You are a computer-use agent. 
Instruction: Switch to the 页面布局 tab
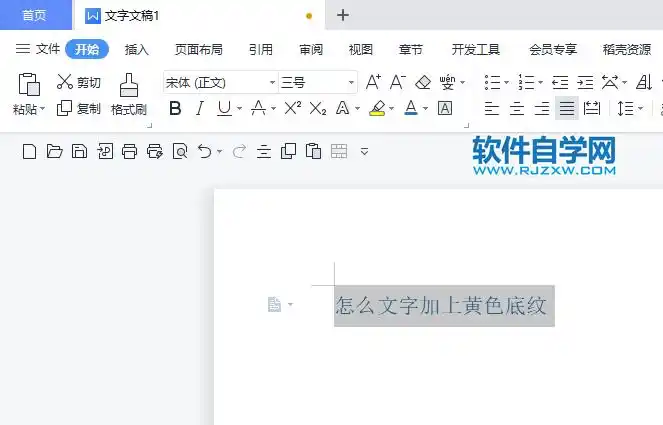199,49
